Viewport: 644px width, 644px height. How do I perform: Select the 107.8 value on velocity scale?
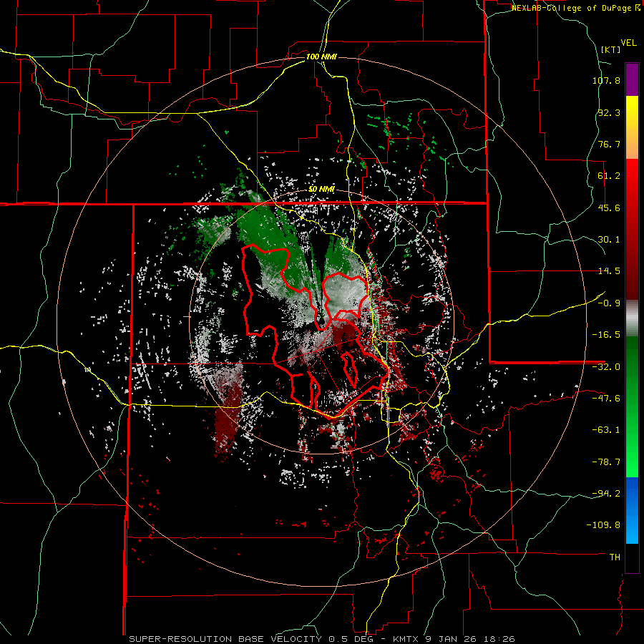pos(606,80)
